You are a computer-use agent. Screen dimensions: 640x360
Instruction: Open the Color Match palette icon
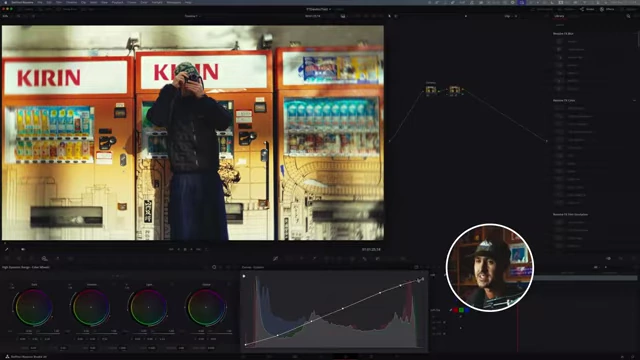[18, 258]
